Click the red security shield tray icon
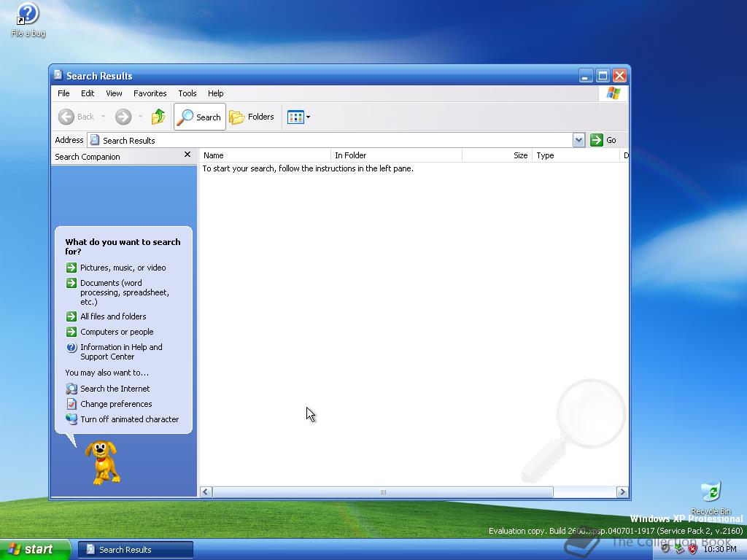This screenshot has height=560, width=747. point(692,549)
